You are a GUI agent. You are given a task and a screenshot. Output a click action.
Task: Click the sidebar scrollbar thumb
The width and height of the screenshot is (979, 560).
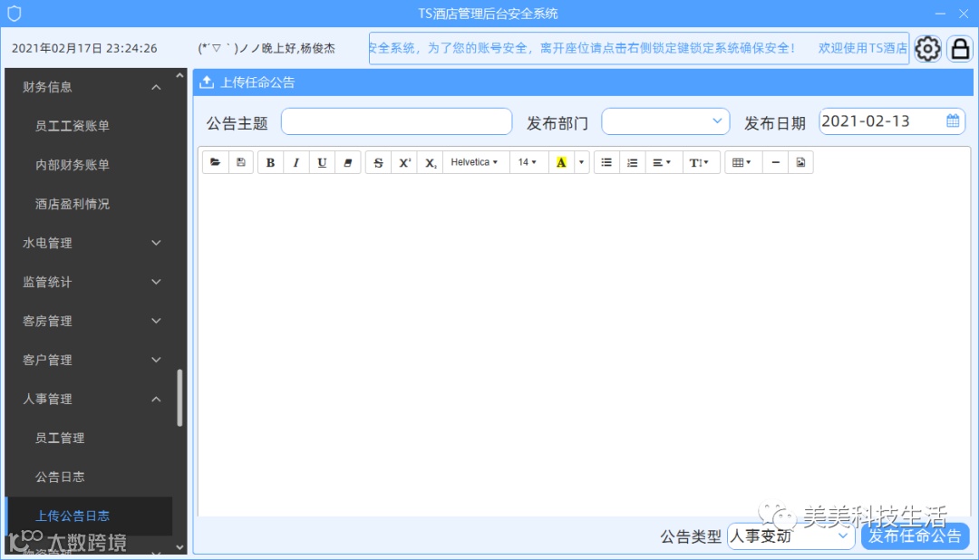coord(179,398)
